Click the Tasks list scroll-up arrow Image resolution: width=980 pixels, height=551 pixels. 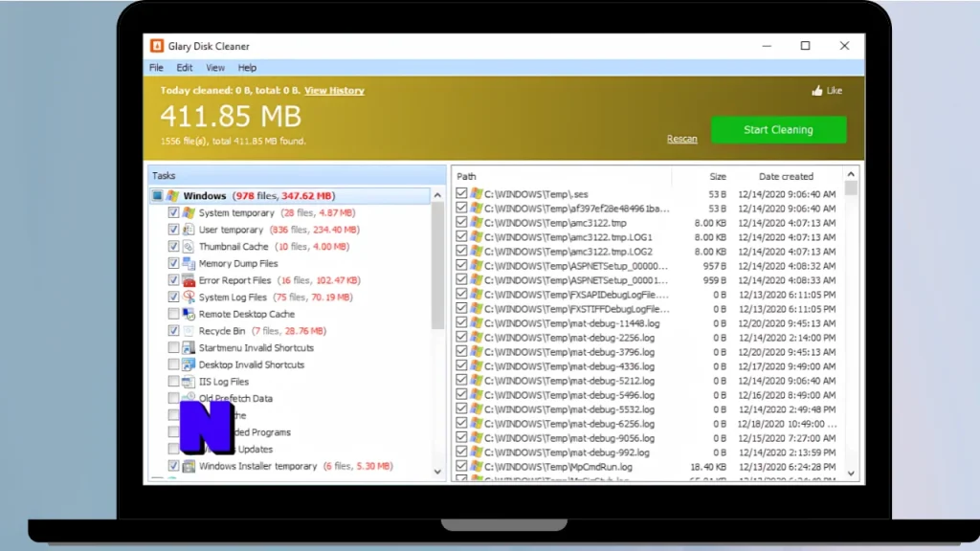[x=437, y=195]
